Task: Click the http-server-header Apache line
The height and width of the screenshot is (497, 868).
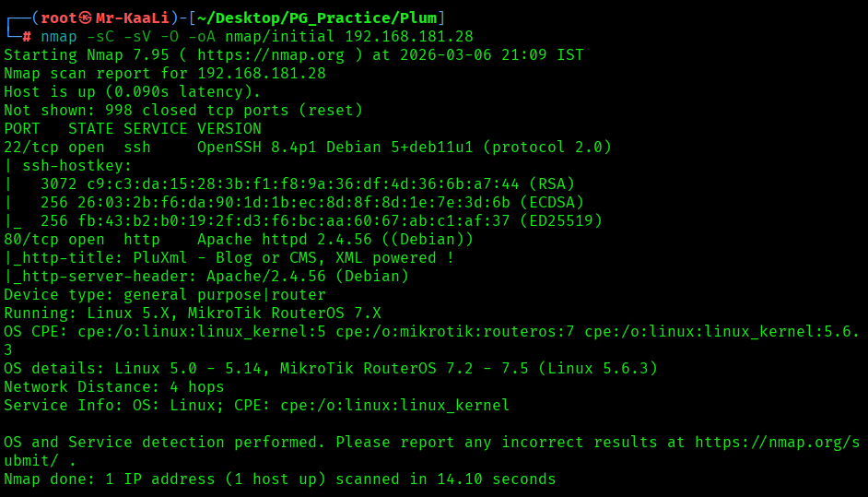Action: click(206, 276)
